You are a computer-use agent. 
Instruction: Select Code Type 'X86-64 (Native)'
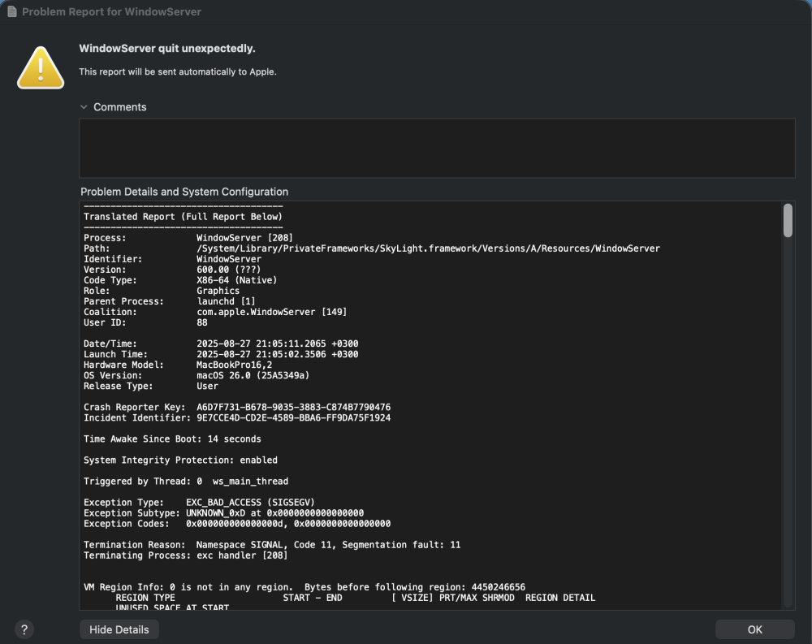(x=236, y=280)
